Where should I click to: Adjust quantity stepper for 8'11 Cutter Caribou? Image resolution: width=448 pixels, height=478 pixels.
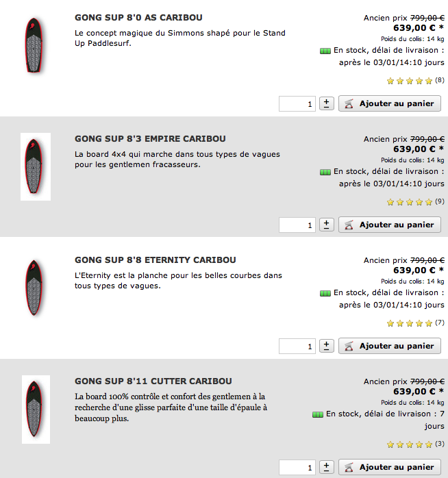coord(326,467)
